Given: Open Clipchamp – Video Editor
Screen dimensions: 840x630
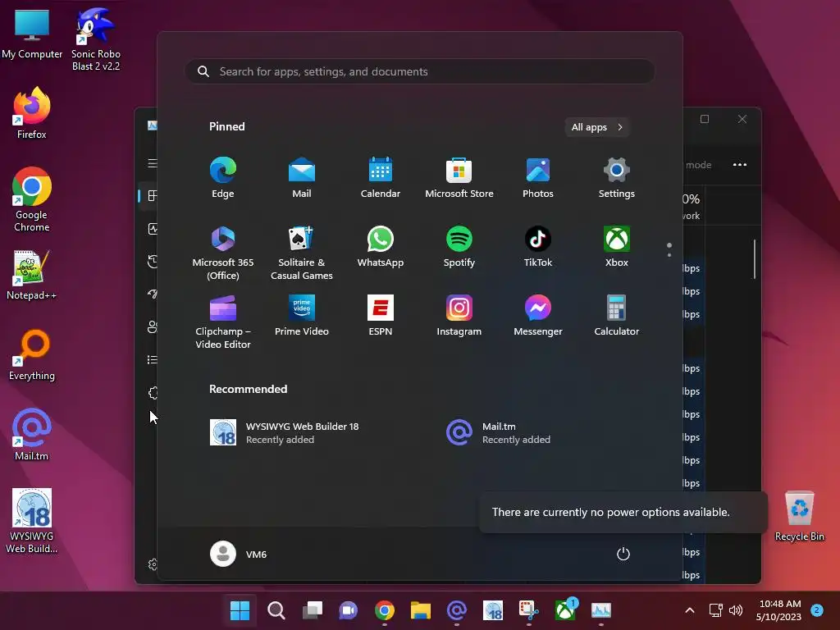Looking at the screenshot, I should [x=223, y=322].
